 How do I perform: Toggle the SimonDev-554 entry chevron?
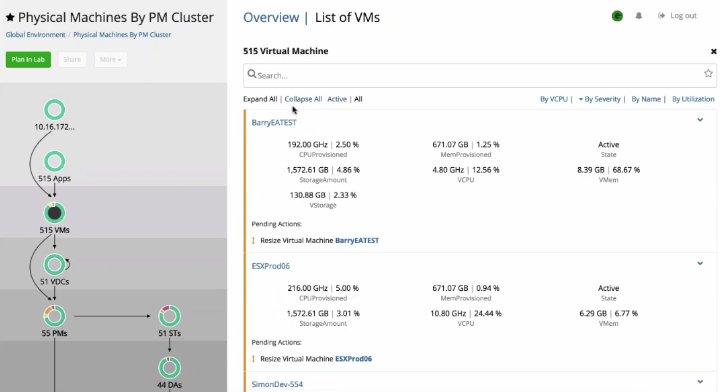tap(700, 381)
